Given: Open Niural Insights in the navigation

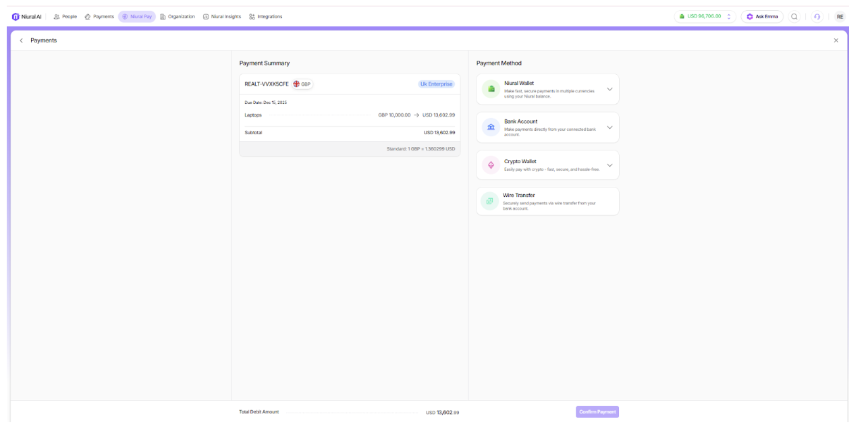Looking at the screenshot, I should (222, 17).
